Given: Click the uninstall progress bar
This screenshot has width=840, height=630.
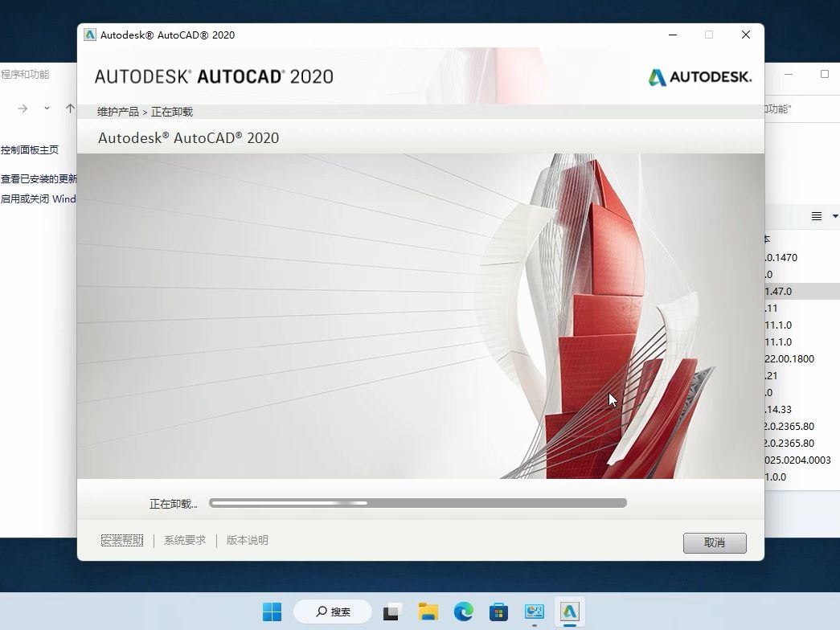Looking at the screenshot, I should pyautogui.click(x=417, y=503).
